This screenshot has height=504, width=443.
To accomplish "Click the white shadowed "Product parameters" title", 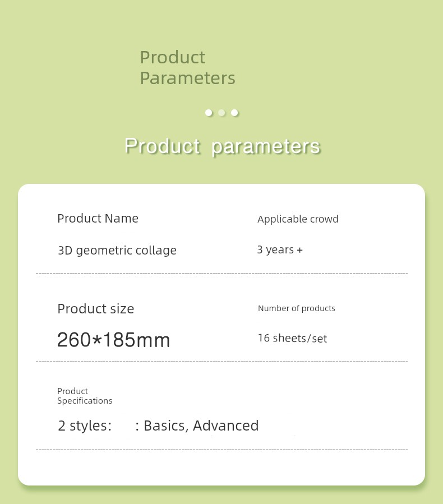I will [x=222, y=146].
